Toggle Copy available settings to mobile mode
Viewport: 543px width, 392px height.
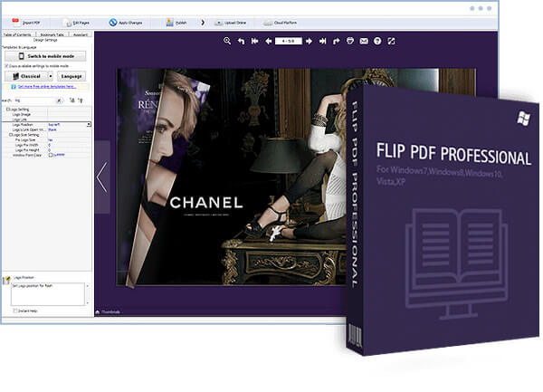pos(6,66)
